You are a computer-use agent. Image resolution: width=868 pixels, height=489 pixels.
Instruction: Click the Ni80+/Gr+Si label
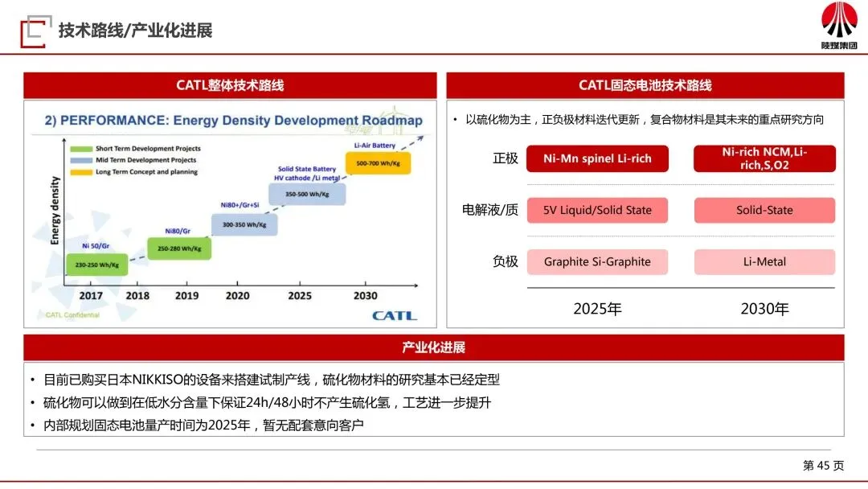(x=240, y=205)
